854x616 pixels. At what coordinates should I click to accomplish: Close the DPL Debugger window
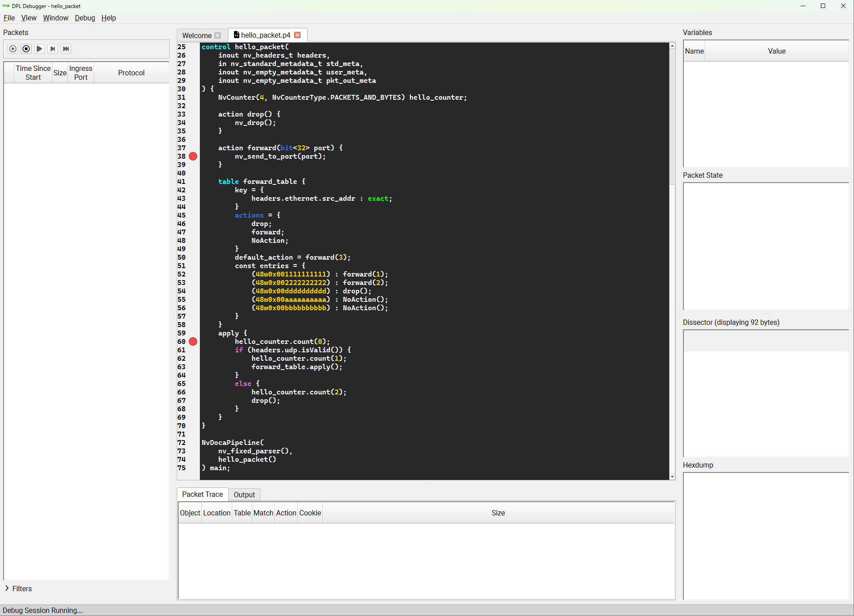pos(843,6)
